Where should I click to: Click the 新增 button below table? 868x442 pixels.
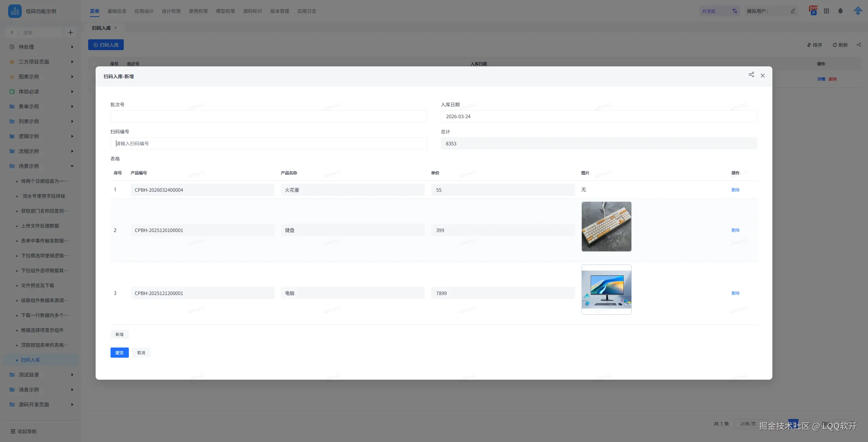click(119, 334)
